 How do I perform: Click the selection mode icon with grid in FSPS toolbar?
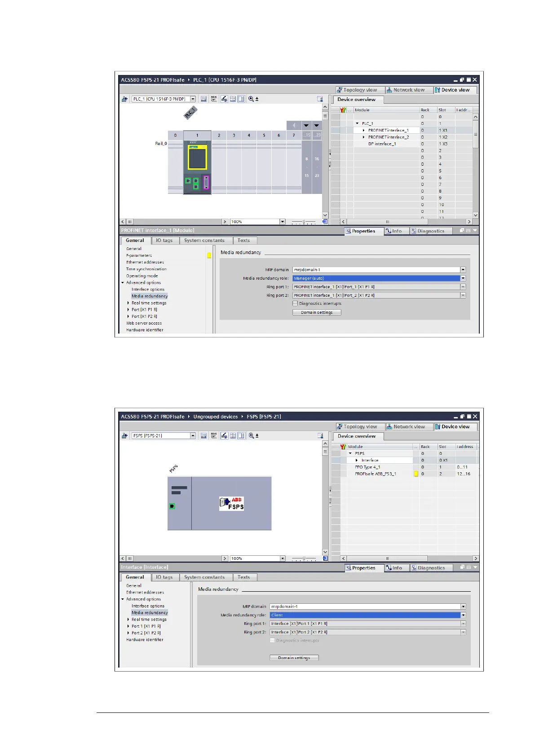tap(233, 435)
